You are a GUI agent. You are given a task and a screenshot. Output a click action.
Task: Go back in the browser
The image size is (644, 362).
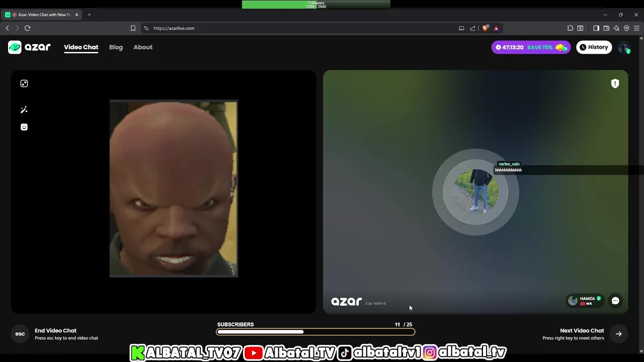pyautogui.click(x=7, y=28)
